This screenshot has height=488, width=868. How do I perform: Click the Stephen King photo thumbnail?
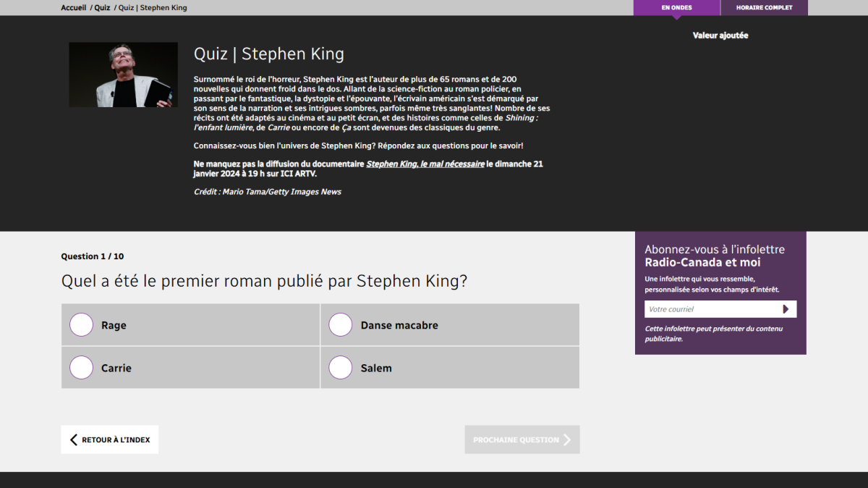click(123, 75)
